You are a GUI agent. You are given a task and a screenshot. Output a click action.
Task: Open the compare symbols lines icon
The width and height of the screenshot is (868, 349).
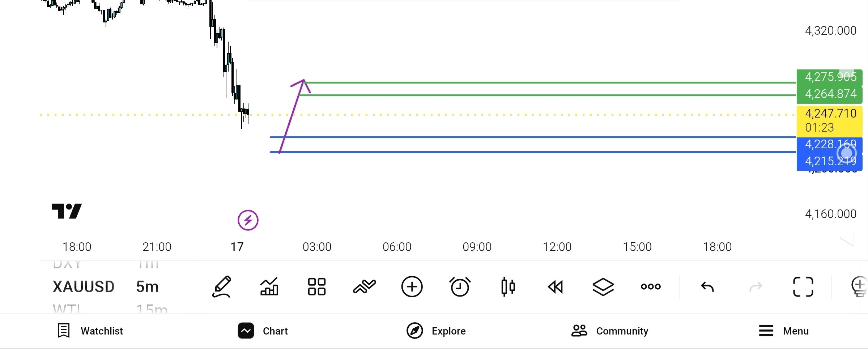364,287
